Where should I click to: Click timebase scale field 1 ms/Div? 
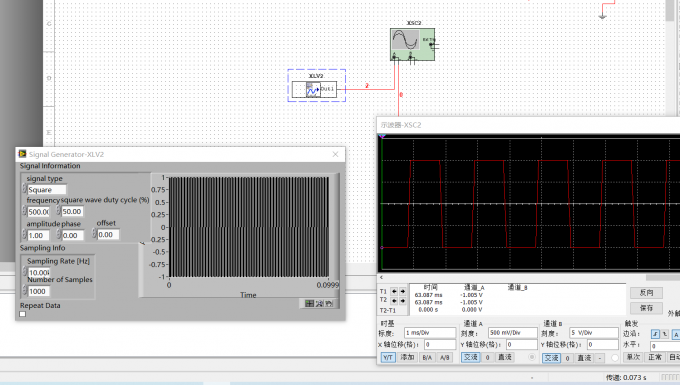click(x=430, y=333)
